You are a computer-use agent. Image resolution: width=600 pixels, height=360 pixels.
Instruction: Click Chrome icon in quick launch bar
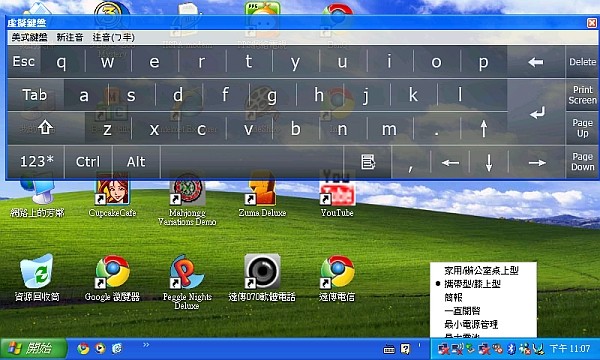coord(83,348)
